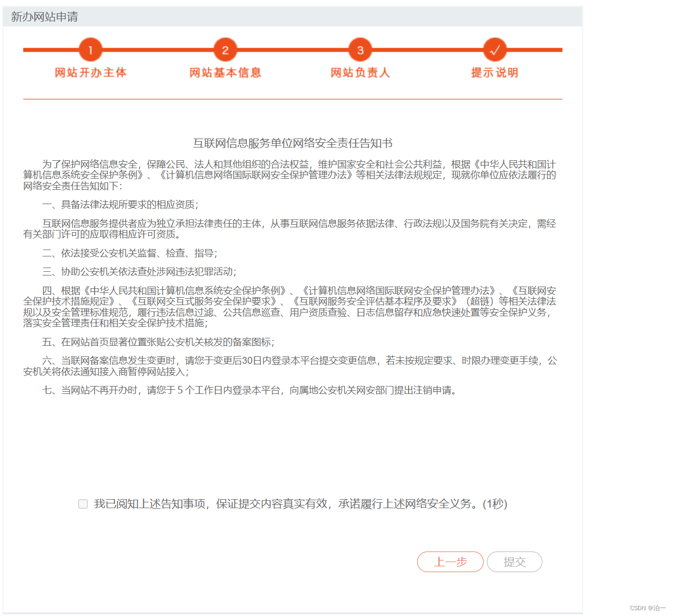Click step 2 circle icon

[225, 50]
